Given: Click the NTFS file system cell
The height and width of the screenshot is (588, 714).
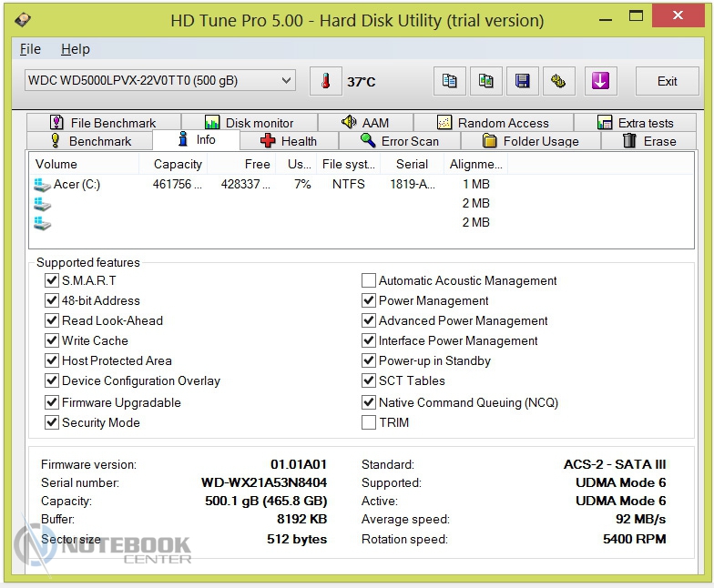Looking at the screenshot, I should 348,184.
